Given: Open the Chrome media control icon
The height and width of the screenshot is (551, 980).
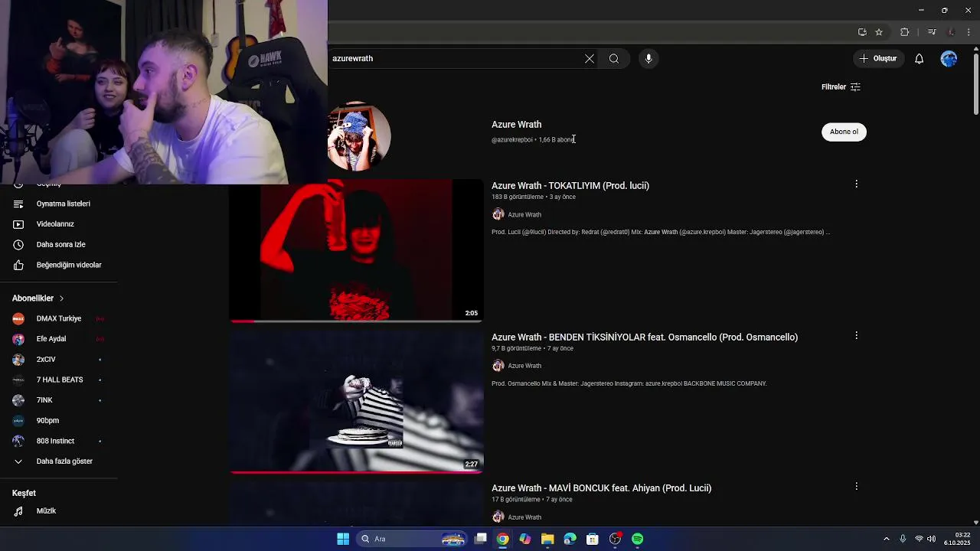Looking at the screenshot, I should [932, 32].
